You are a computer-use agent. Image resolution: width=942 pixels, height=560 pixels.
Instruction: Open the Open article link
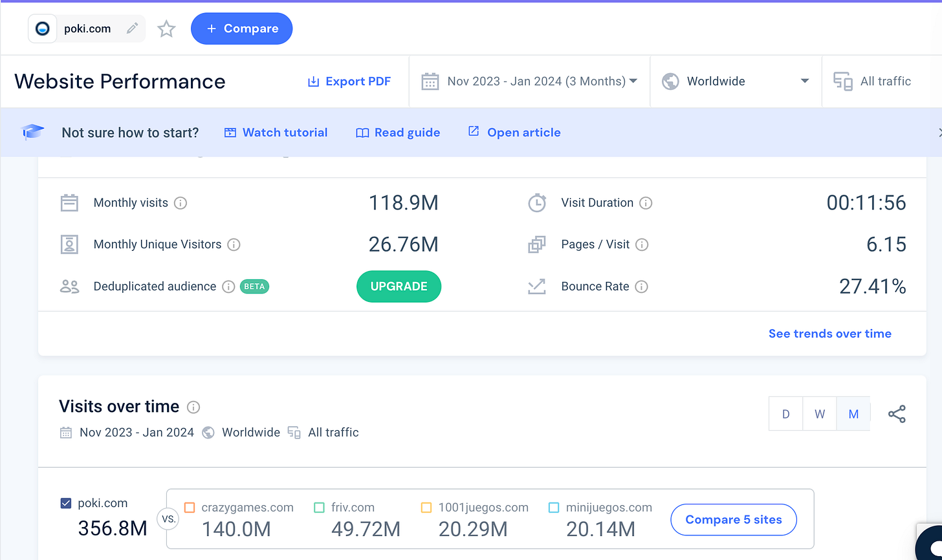[514, 133]
